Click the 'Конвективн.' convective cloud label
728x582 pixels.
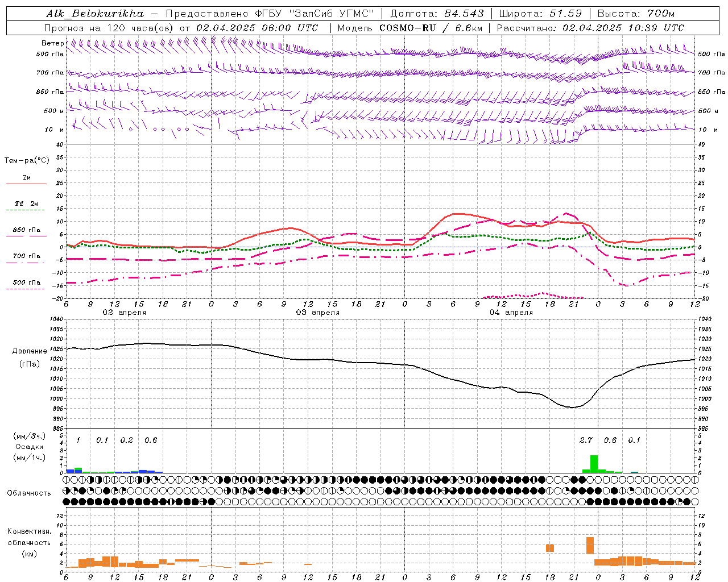tap(29, 531)
